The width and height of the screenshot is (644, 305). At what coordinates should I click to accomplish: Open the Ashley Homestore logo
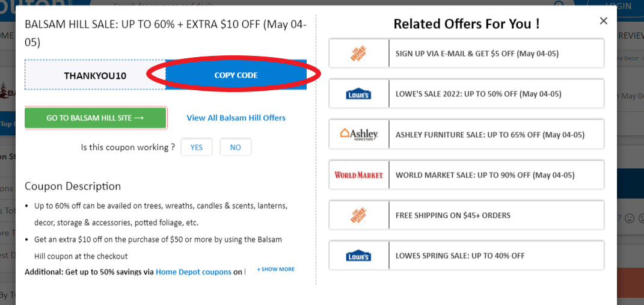[359, 134]
